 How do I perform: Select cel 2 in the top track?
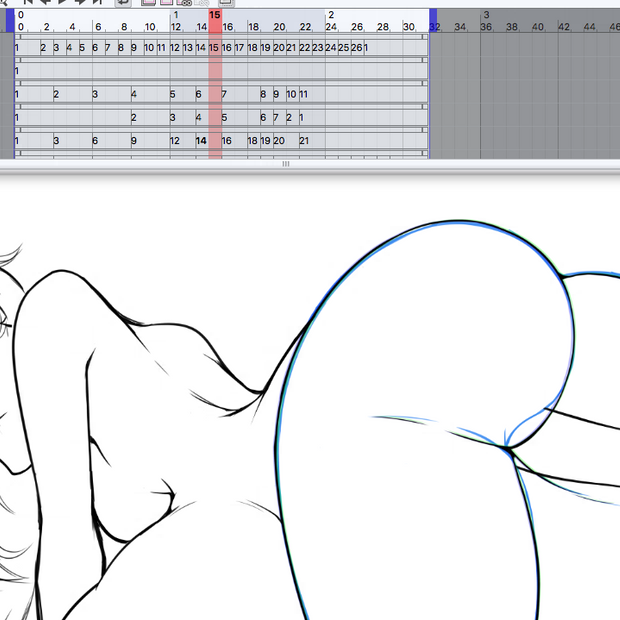pyautogui.click(x=43, y=48)
